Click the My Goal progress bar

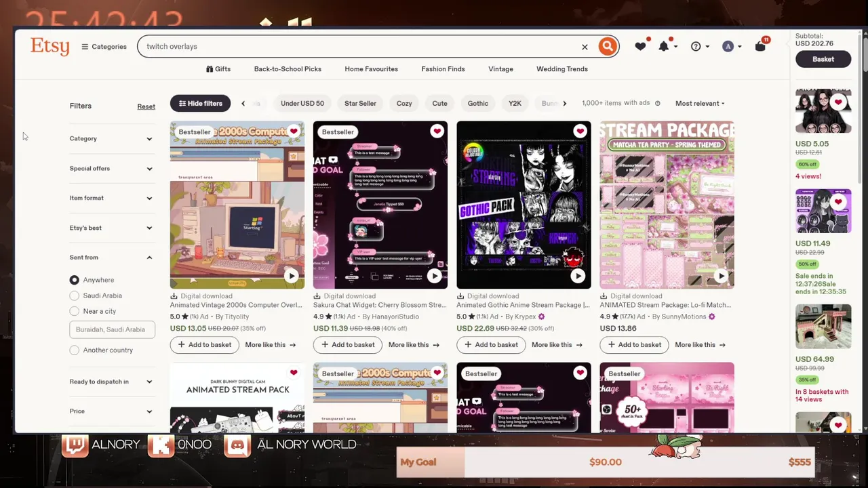(606, 462)
